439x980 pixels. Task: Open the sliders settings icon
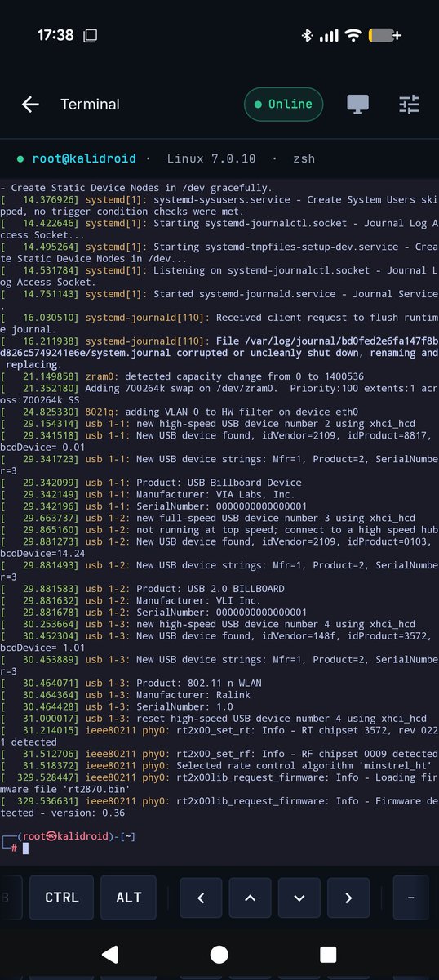pyautogui.click(x=408, y=105)
